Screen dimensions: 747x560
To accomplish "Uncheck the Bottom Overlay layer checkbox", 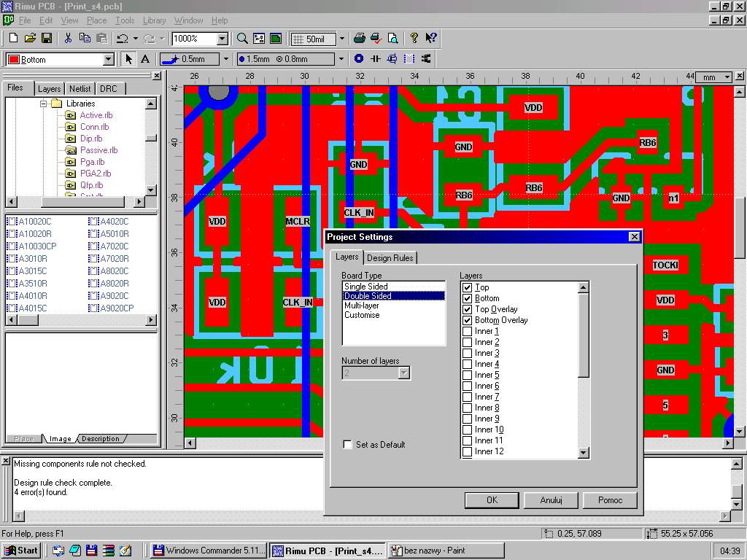I will 468,321.
